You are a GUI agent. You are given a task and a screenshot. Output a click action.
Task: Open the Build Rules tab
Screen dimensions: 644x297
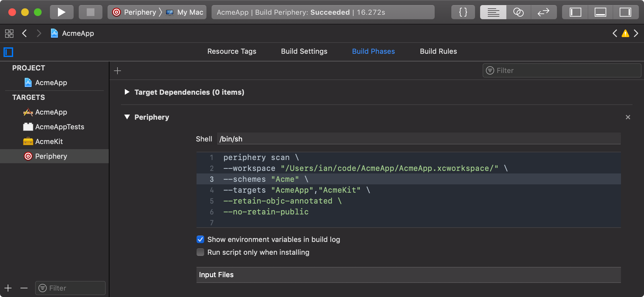click(438, 51)
